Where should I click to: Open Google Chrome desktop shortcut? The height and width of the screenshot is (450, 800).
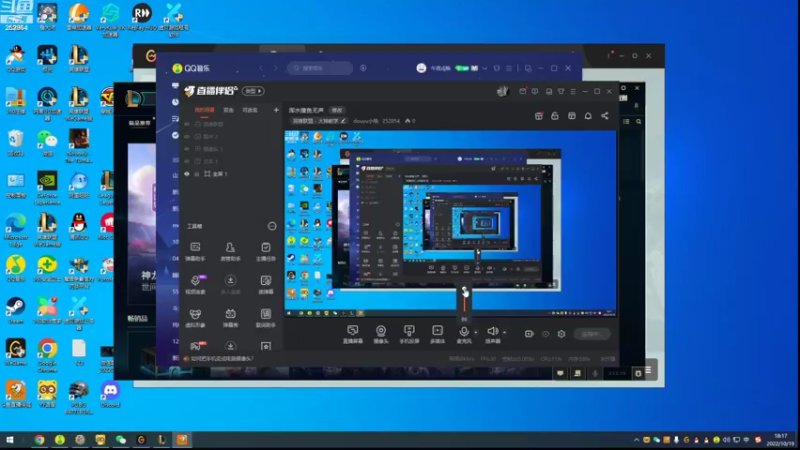coord(47,355)
